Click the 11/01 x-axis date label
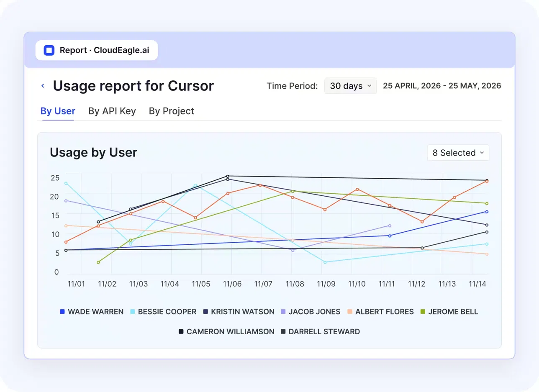The height and width of the screenshot is (392, 539). coord(76,284)
